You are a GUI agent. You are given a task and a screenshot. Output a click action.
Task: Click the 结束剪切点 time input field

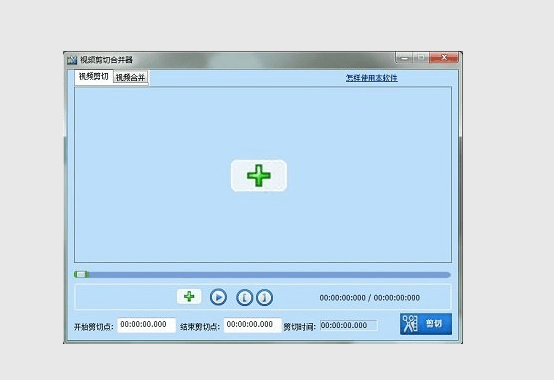click(253, 325)
